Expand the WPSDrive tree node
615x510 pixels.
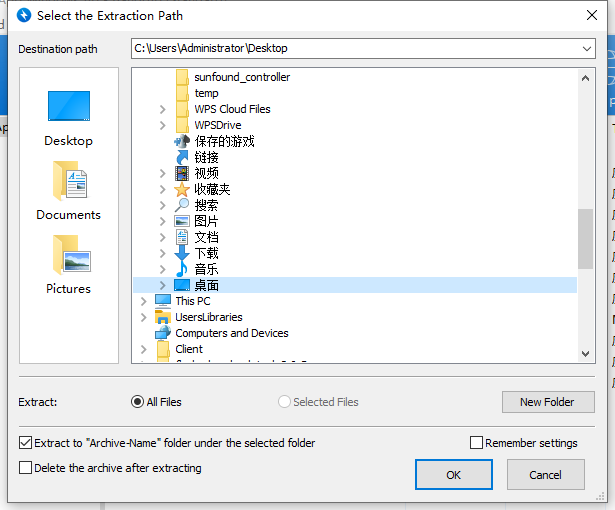pyautogui.click(x=162, y=126)
